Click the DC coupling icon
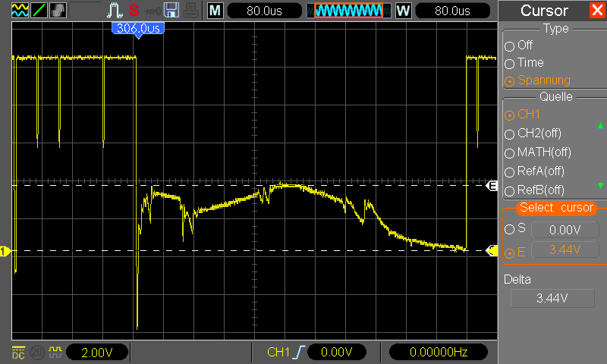Viewport: 607px width, 364px height. coord(18,353)
